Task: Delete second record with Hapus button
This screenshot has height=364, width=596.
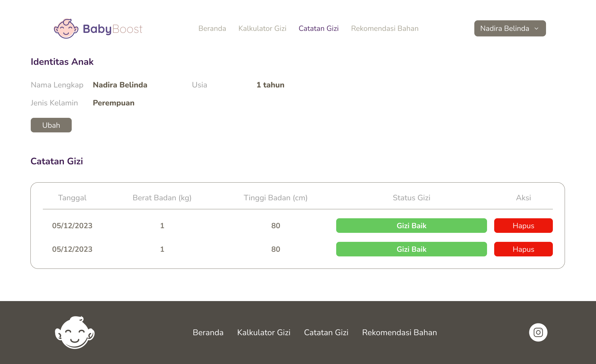Action: 523,249
